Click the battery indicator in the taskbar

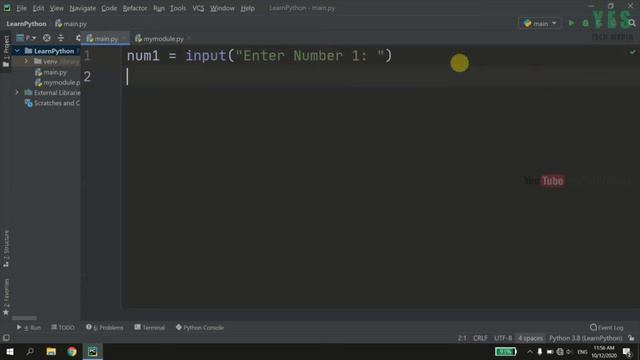(x=506, y=351)
